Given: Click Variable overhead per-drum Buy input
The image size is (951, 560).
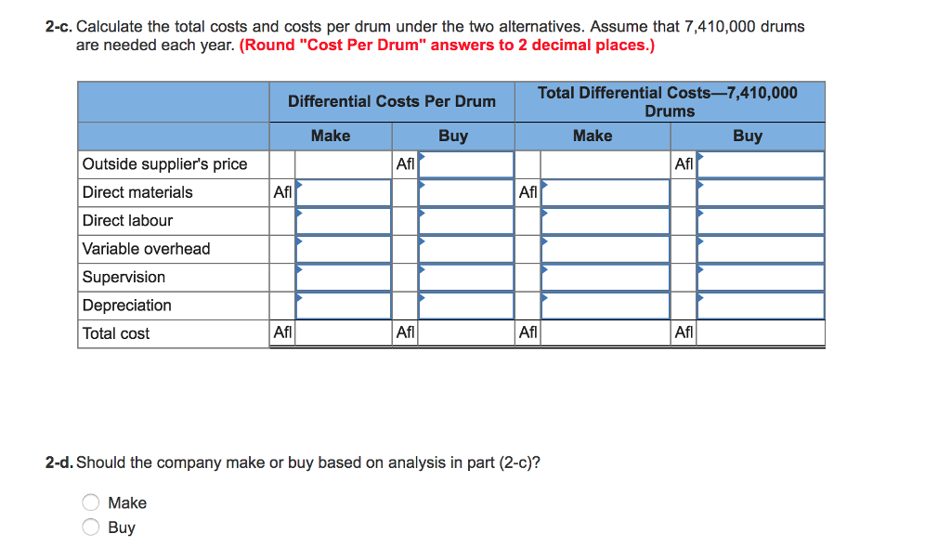Looking at the screenshot, I should [x=466, y=250].
